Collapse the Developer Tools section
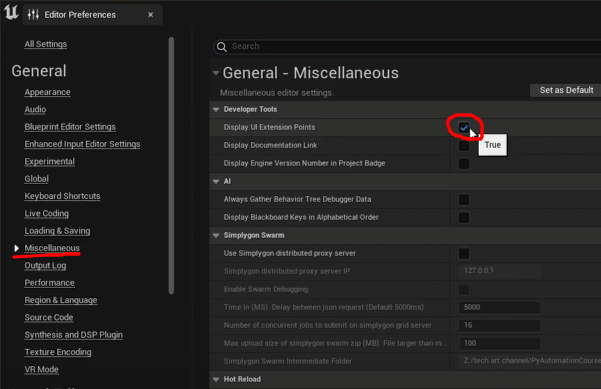This screenshot has width=601, height=389. 216,110
